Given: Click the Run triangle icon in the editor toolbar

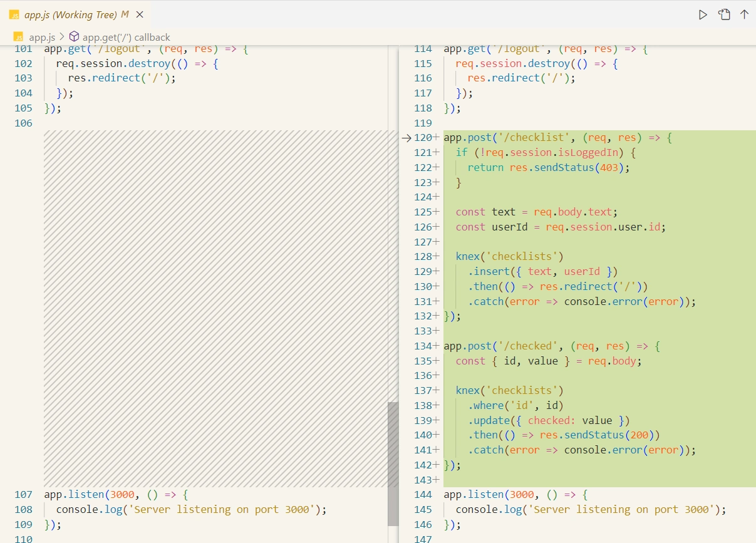Looking at the screenshot, I should click(703, 14).
